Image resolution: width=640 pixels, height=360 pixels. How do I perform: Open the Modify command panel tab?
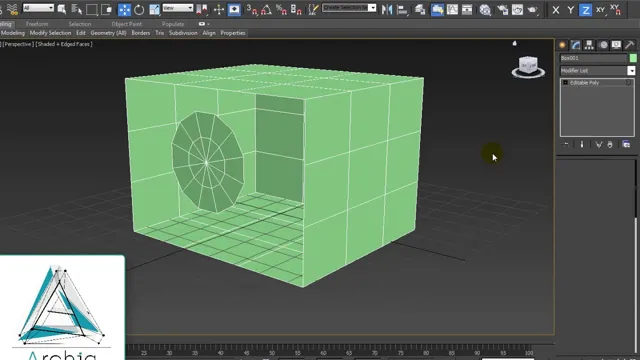(576, 45)
